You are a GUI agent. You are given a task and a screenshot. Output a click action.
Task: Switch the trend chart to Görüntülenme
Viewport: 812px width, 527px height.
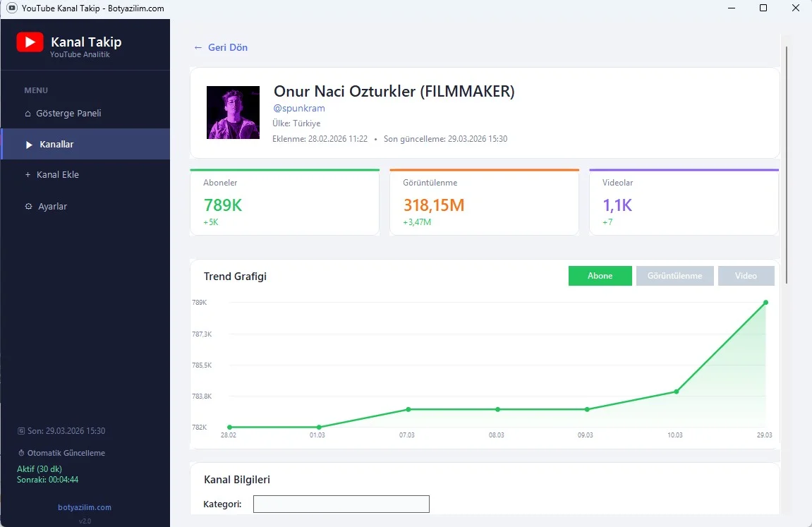point(674,276)
